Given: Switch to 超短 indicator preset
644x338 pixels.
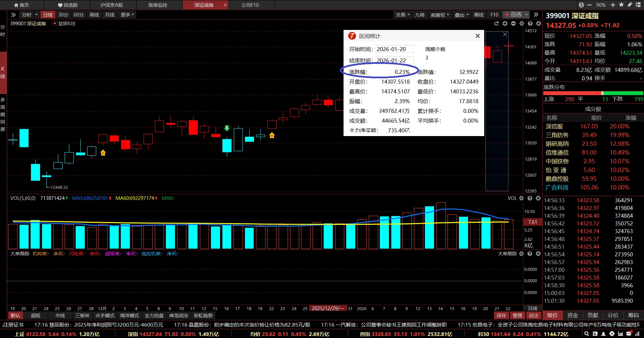Looking at the screenshot, I should point(36,315).
